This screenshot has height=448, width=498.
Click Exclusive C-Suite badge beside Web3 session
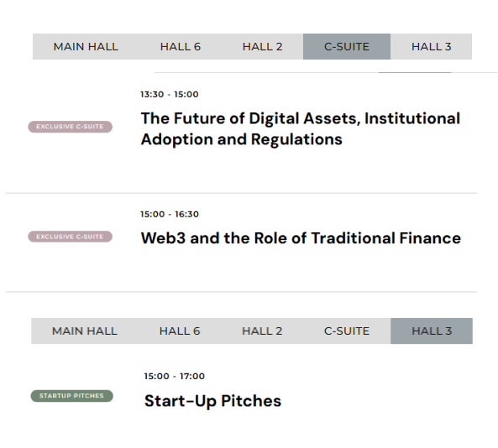coord(71,237)
